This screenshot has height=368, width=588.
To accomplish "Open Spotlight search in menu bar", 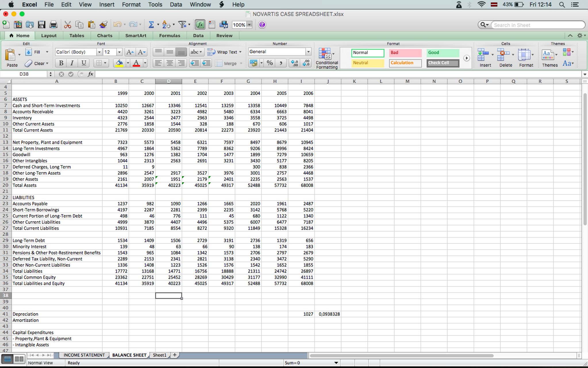I will click(x=562, y=5).
